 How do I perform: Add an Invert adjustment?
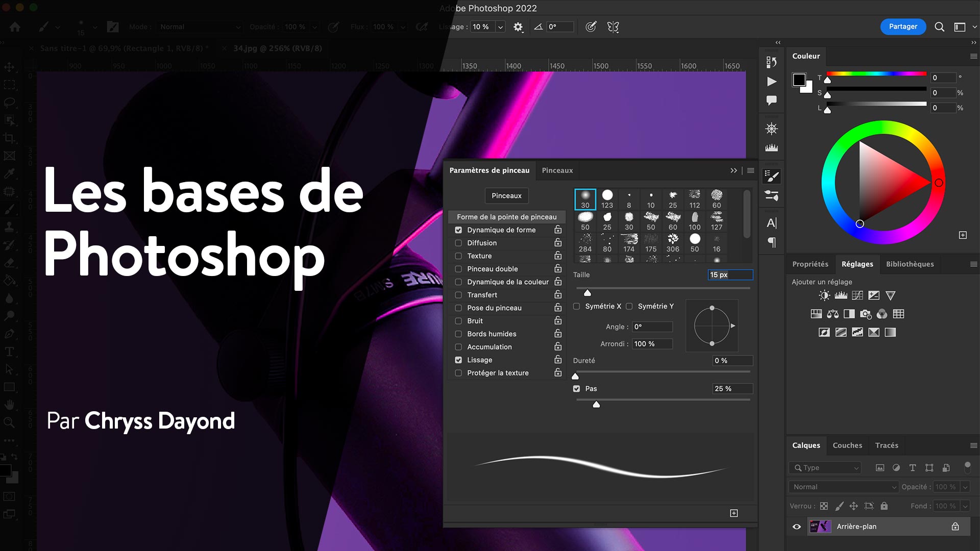point(824,333)
